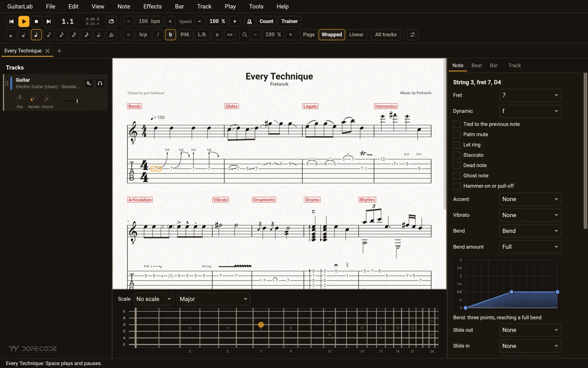Image resolution: width=588 pixels, height=368 pixels.
Task: Increase tempo with the bpm plus button
Action: click(x=170, y=21)
